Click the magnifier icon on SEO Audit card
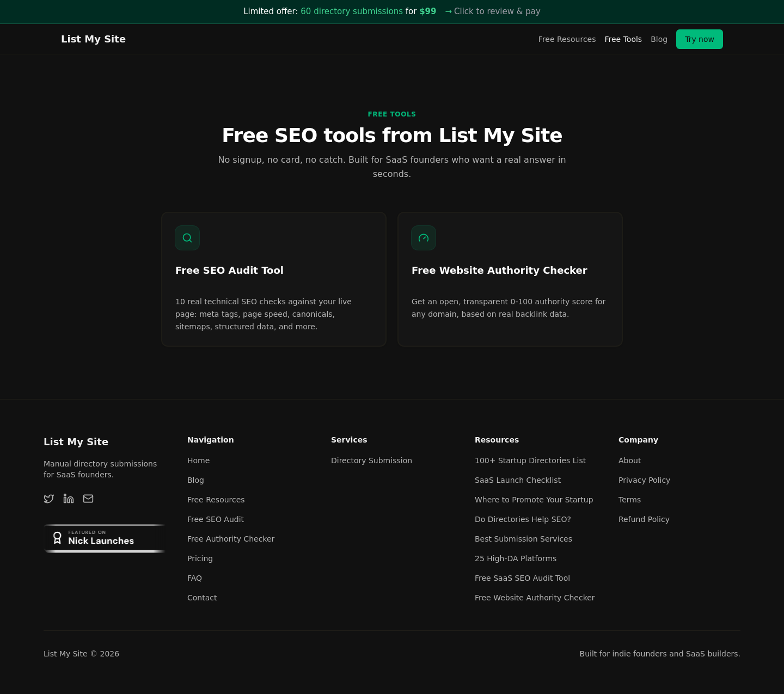This screenshot has width=784, height=694. (187, 238)
